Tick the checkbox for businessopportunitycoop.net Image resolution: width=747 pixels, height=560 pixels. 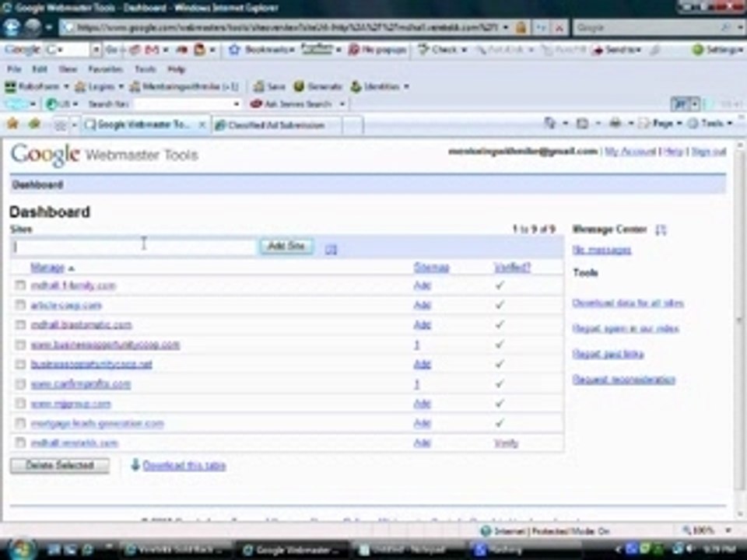[x=20, y=364]
